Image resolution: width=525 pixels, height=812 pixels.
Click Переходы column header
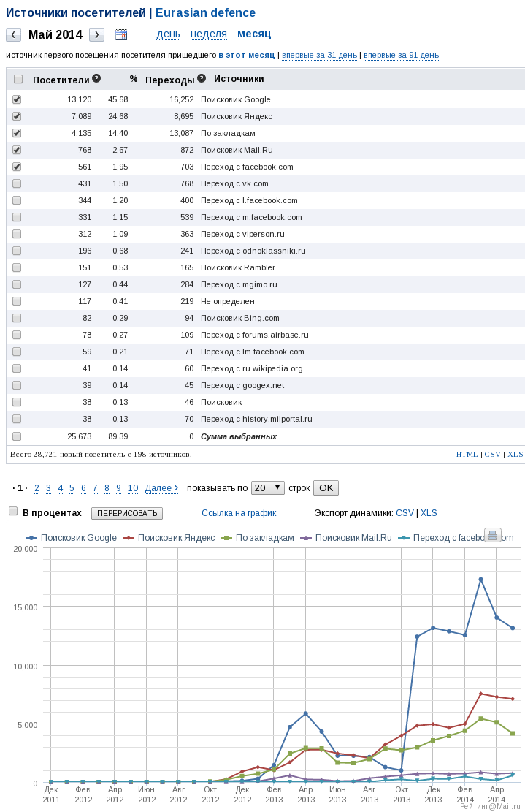click(x=169, y=80)
